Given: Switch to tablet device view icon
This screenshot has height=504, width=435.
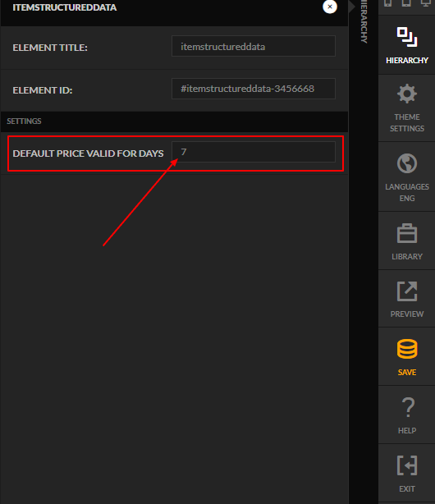Looking at the screenshot, I should click(x=406, y=3).
